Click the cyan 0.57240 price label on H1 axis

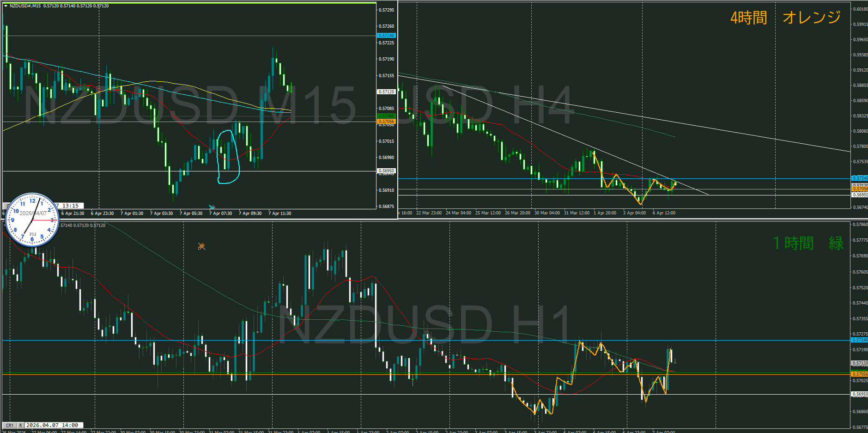tap(859, 340)
